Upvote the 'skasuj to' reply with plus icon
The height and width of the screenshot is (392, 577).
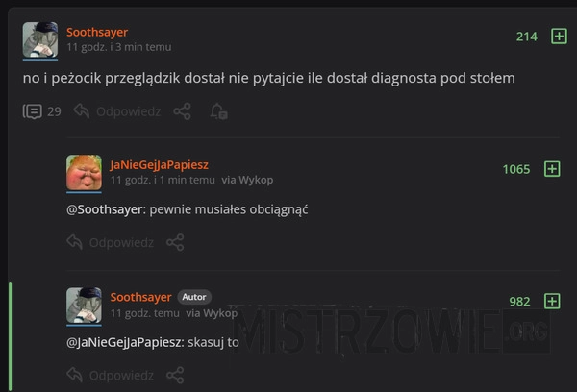point(552,301)
